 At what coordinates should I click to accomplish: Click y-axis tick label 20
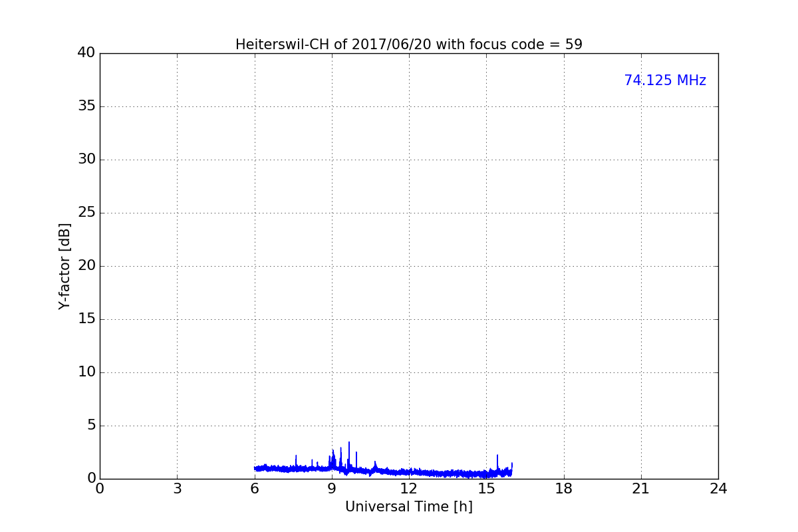point(86,266)
